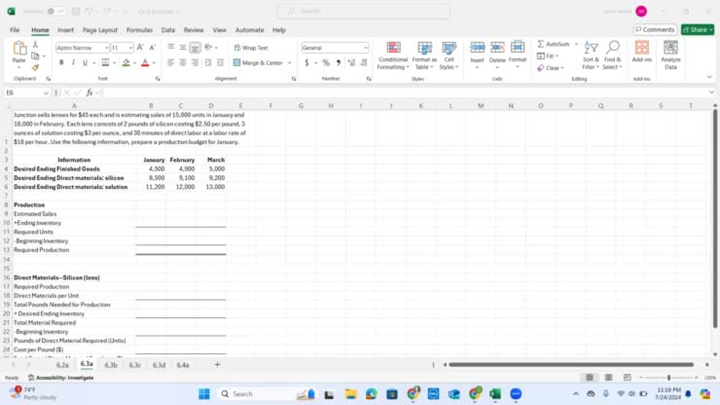
Task: Click the zoom slider in status bar
Action: pos(668,378)
